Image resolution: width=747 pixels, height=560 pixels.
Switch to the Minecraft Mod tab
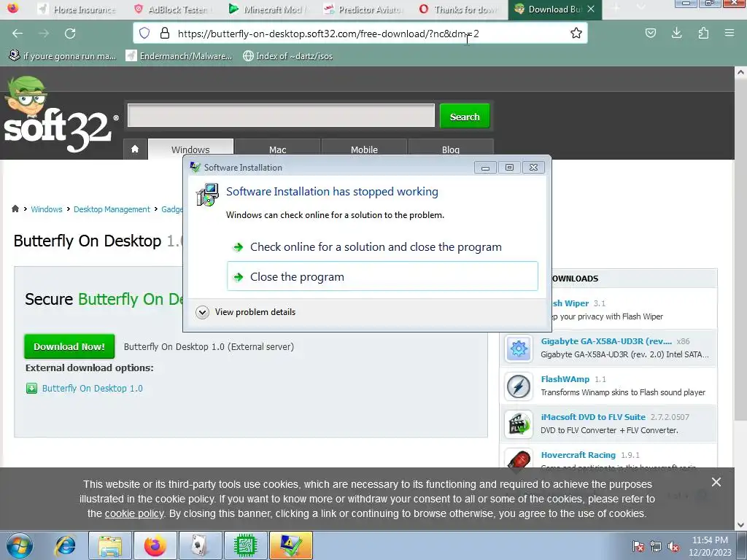[268, 9]
